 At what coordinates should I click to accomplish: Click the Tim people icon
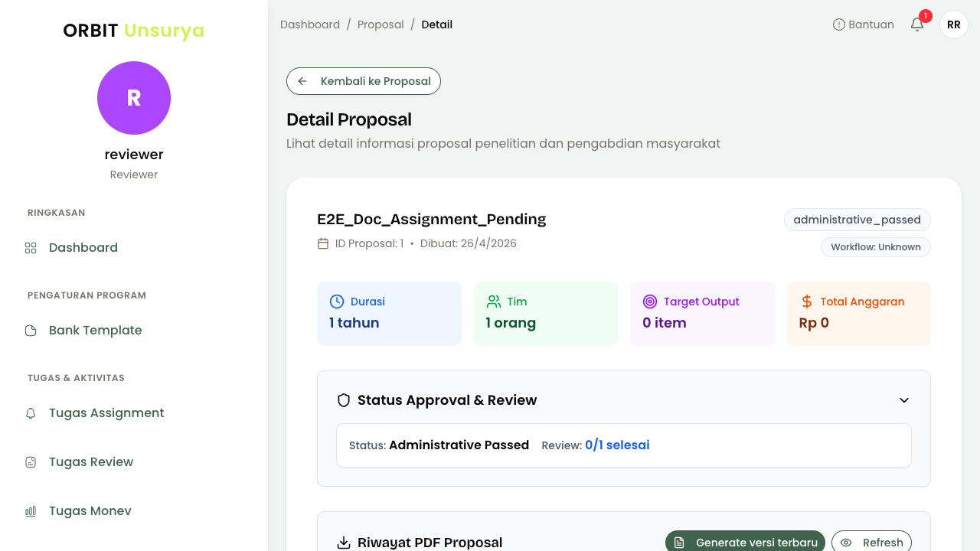tap(494, 302)
